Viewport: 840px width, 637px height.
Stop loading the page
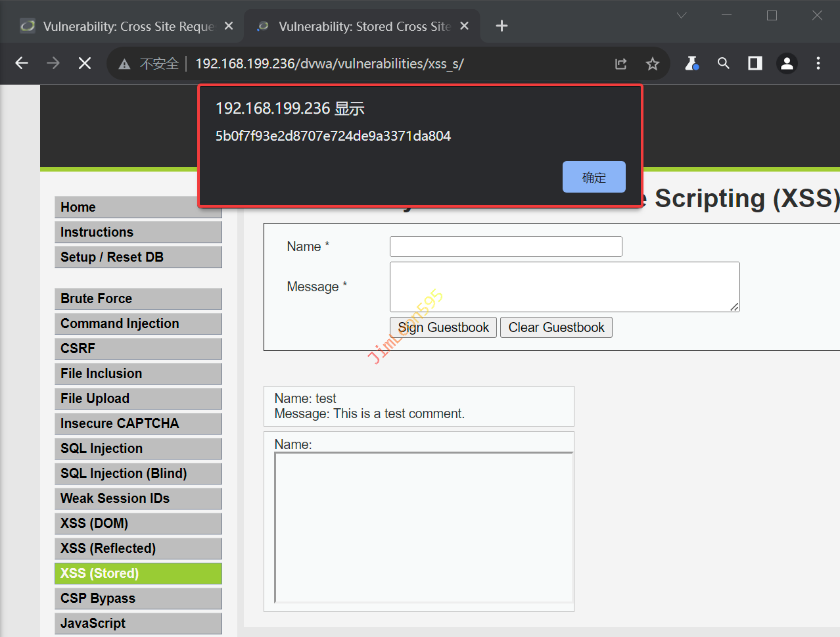click(85, 63)
